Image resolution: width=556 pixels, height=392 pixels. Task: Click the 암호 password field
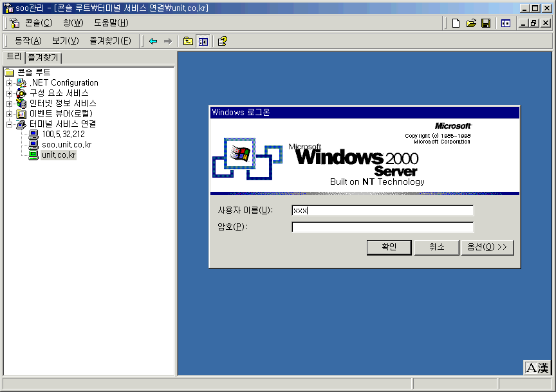pyautogui.click(x=383, y=227)
